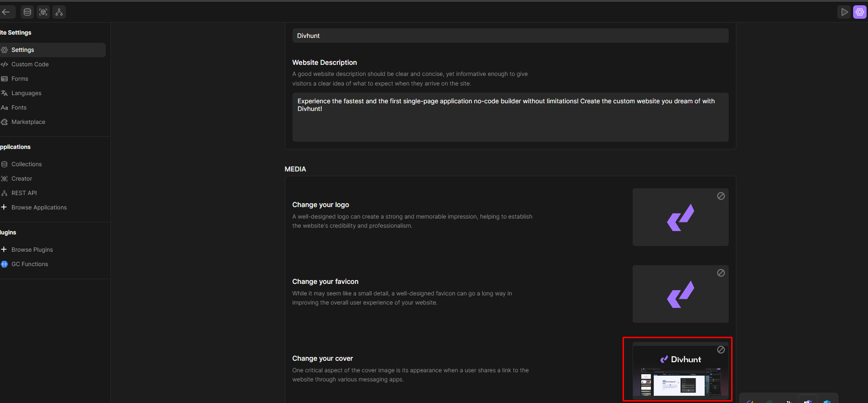Click the logo image thumbnail
Image resolution: width=868 pixels, height=403 pixels.
680,217
